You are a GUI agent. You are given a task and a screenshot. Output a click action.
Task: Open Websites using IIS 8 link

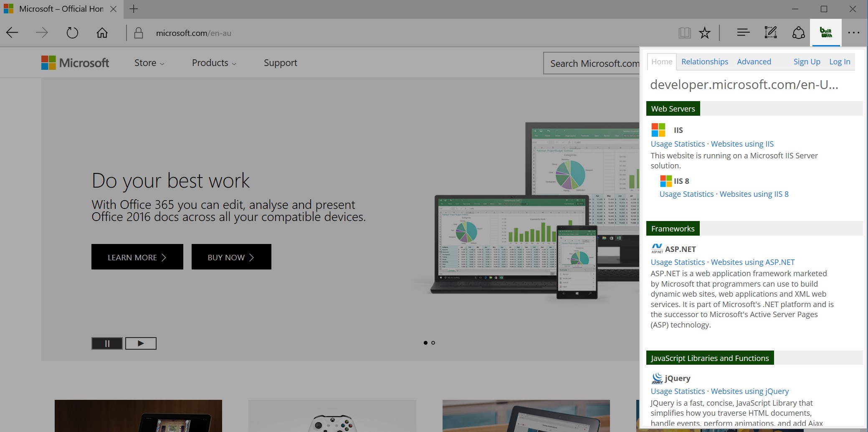754,194
